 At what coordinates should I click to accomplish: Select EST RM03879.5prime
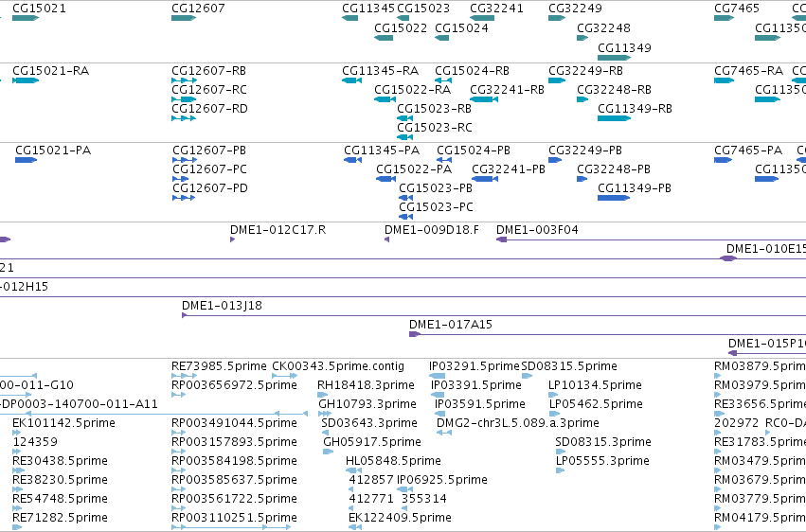(x=718, y=376)
